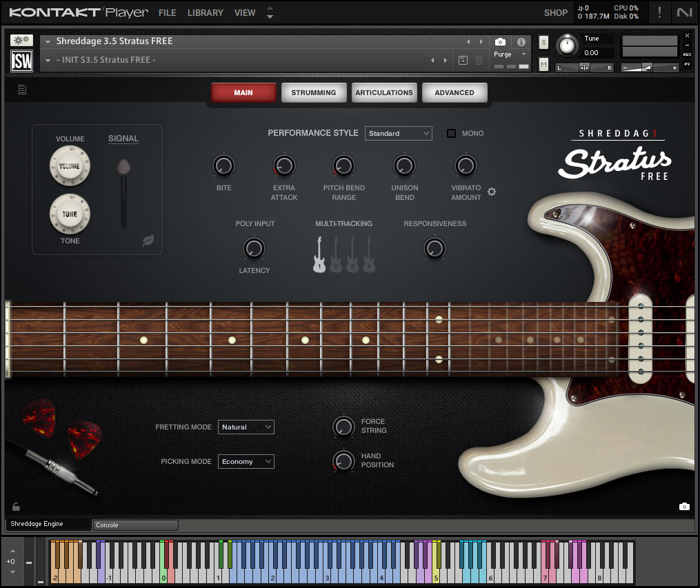Open the FILE menu
The height and width of the screenshot is (588, 700).
click(x=168, y=13)
